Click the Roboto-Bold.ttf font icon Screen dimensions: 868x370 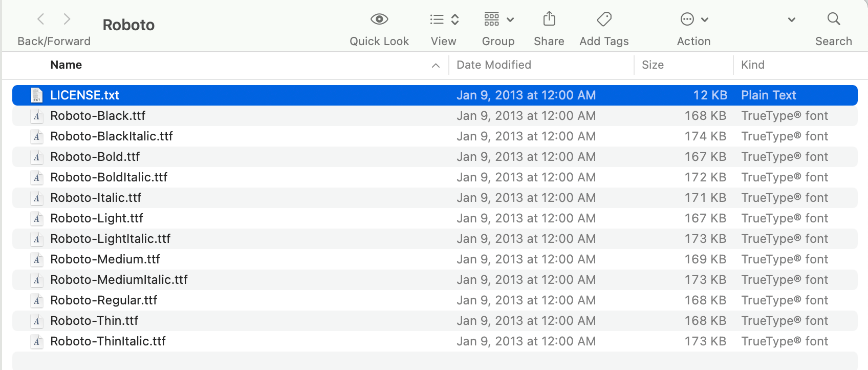pos(37,157)
